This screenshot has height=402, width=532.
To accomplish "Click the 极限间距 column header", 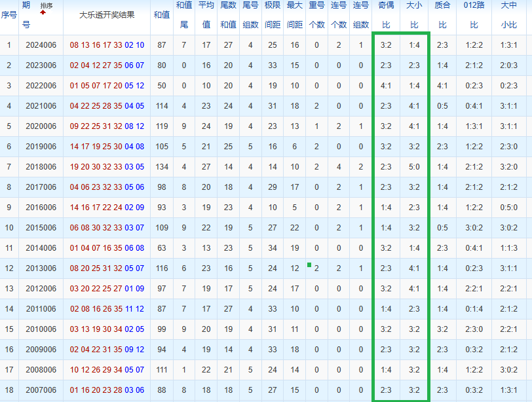I will 273,15.
